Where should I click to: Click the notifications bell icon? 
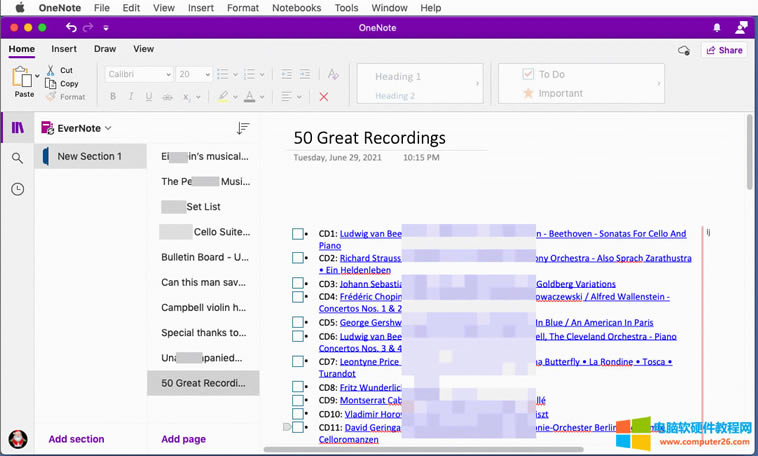716,28
